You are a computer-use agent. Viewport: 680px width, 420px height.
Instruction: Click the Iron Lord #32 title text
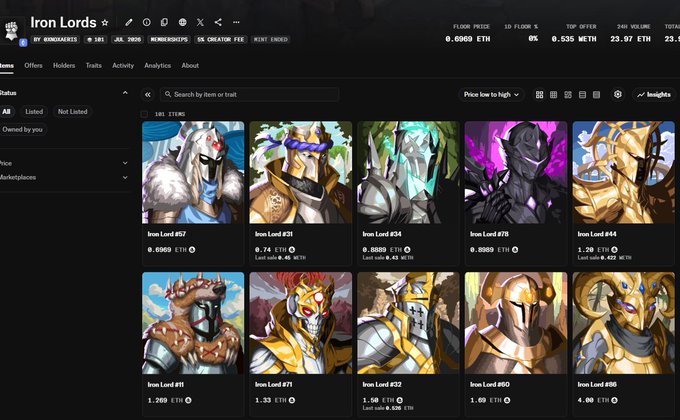(382, 384)
